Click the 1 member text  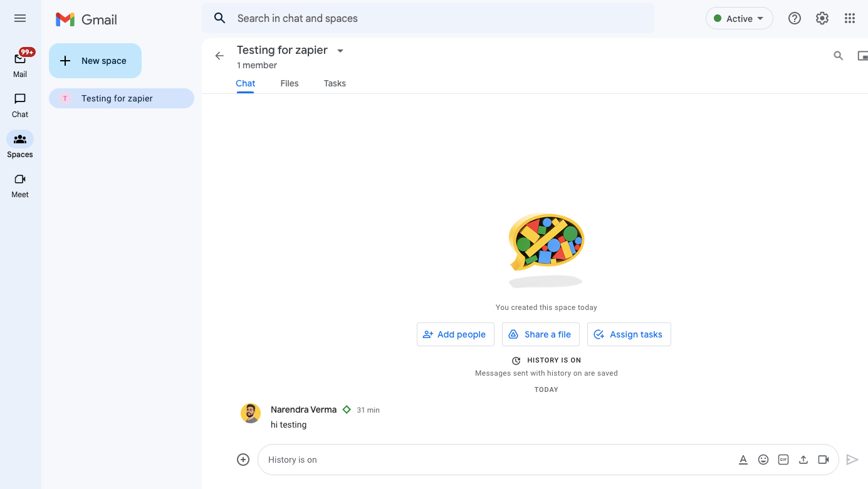257,65
